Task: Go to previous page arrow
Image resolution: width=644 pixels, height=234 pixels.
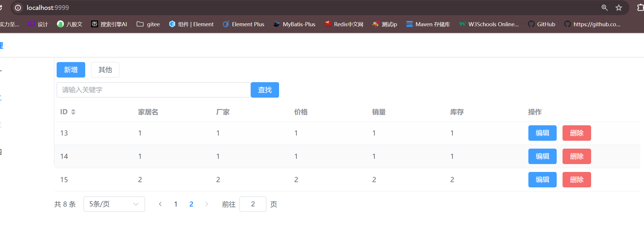Action: 160,204
